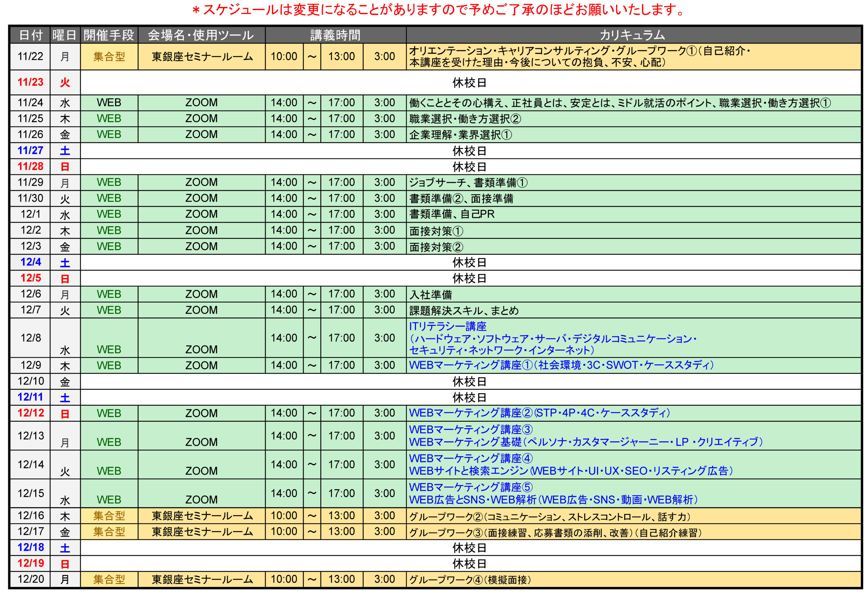
Task: Click 休校日 in the 12/10 row
Action: (x=470, y=382)
